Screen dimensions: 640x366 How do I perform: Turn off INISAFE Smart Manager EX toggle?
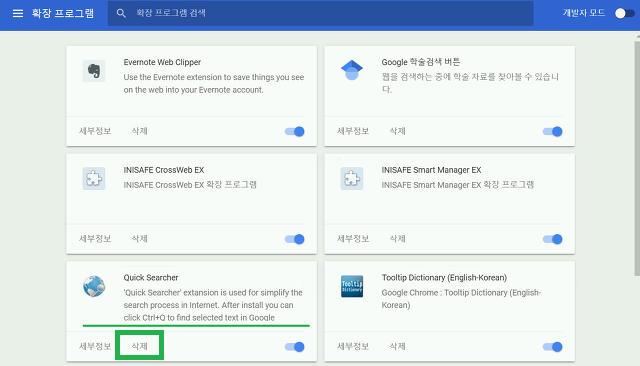tap(553, 239)
